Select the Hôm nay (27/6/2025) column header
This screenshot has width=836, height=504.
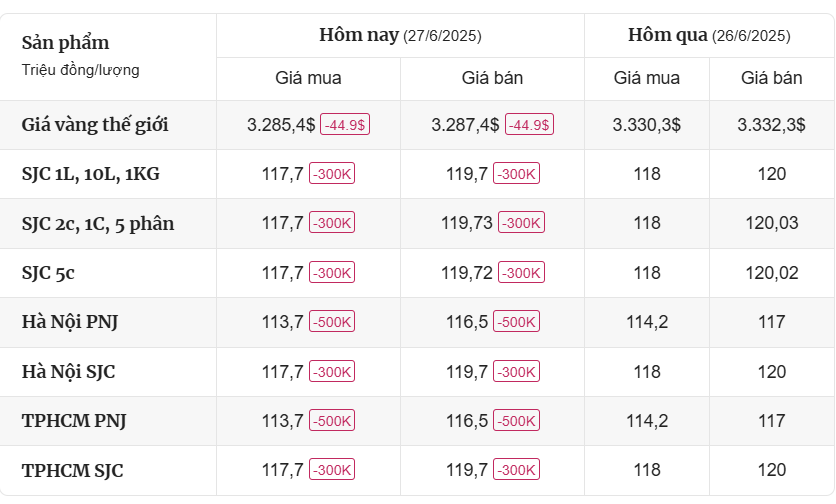(400, 35)
